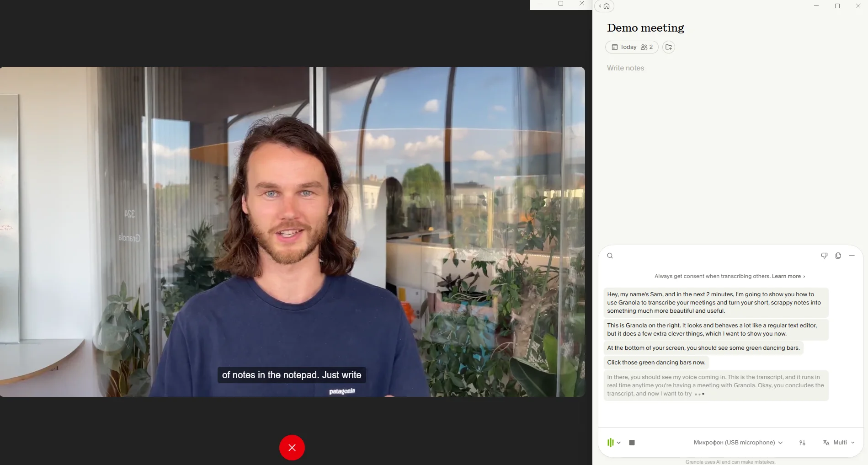Open the Multi language dropdown
This screenshot has width=868, height=465.
point(839,443)
